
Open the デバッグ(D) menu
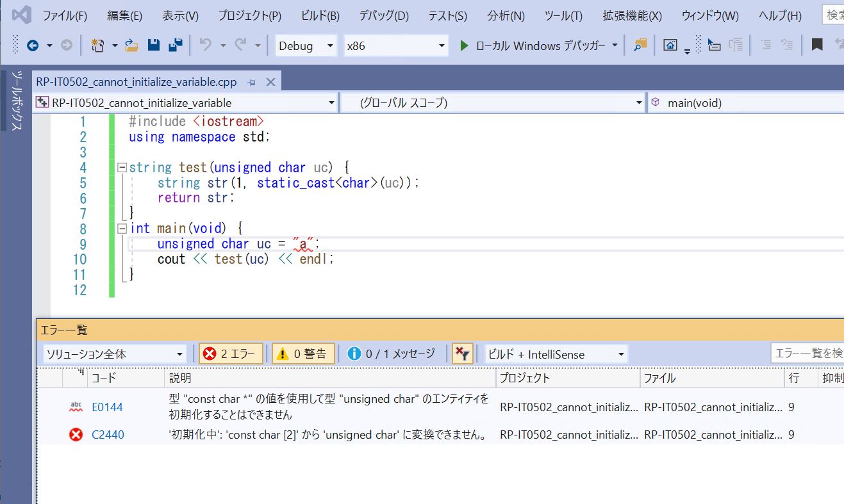click(x=383, y=15)
